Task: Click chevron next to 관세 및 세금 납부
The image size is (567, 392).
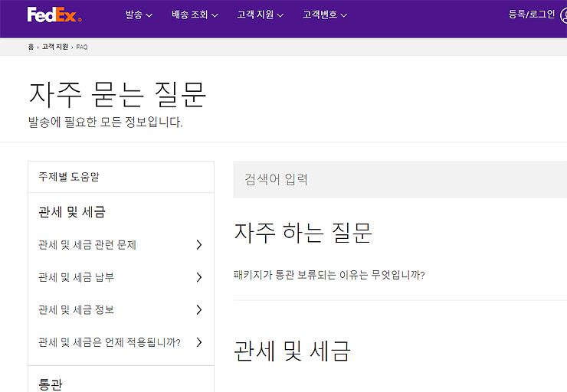Action: (199, 277)
